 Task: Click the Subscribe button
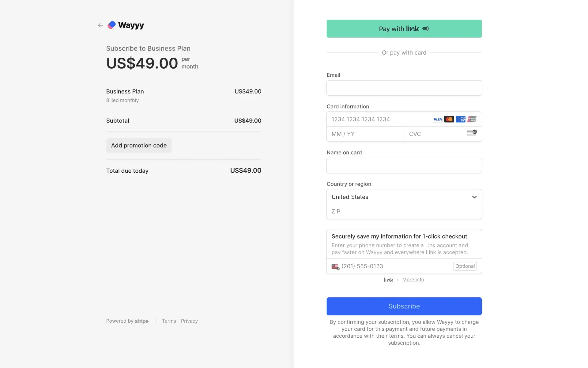(404, 306)
